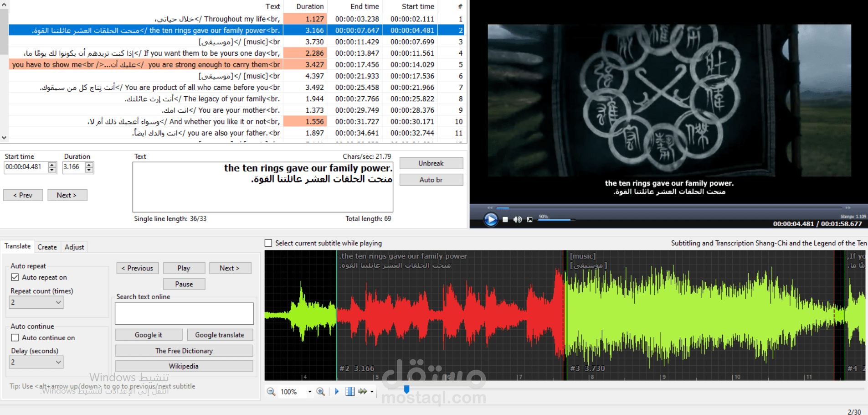Screen dimensions: 868x415
Task: Zoom in the waveform with magnifier icon
Action: point(321,392)
